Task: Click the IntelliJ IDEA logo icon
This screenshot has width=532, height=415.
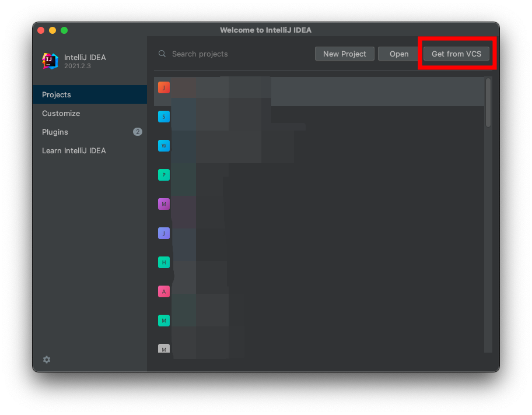Action: [x=50, y=61]
